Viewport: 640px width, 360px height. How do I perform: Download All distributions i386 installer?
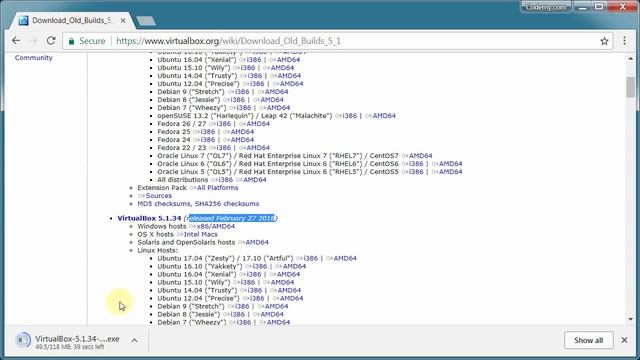tap(225, 180)
